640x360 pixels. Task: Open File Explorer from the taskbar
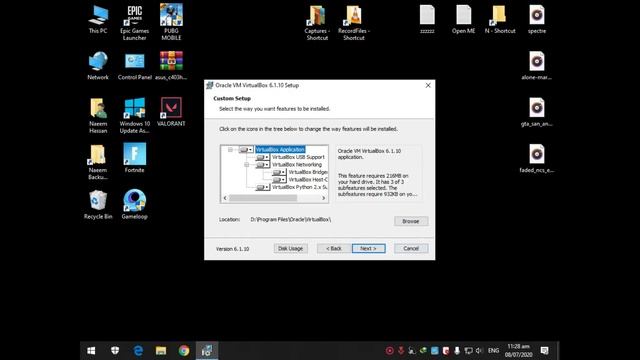point(161,351)
